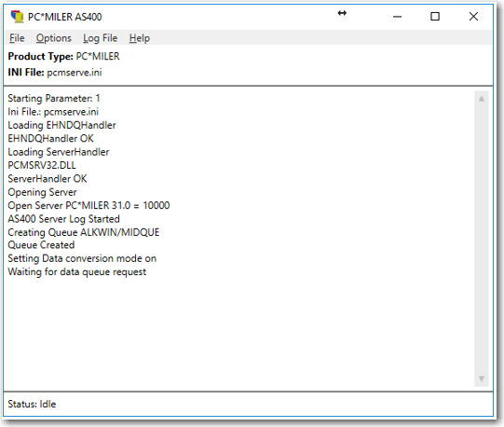This screenshot has width=504, height=427.
Task: Open the Log File menu
Action: click(100, 38)
